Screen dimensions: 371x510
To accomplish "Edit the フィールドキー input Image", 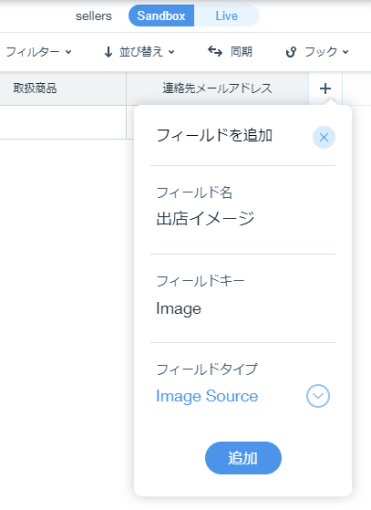I will coord(243,308).
